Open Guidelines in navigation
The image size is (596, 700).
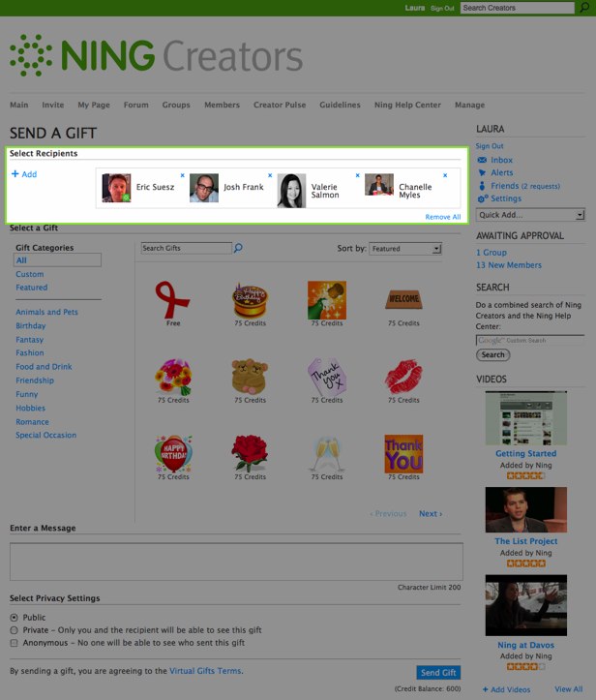click(340, 105)
